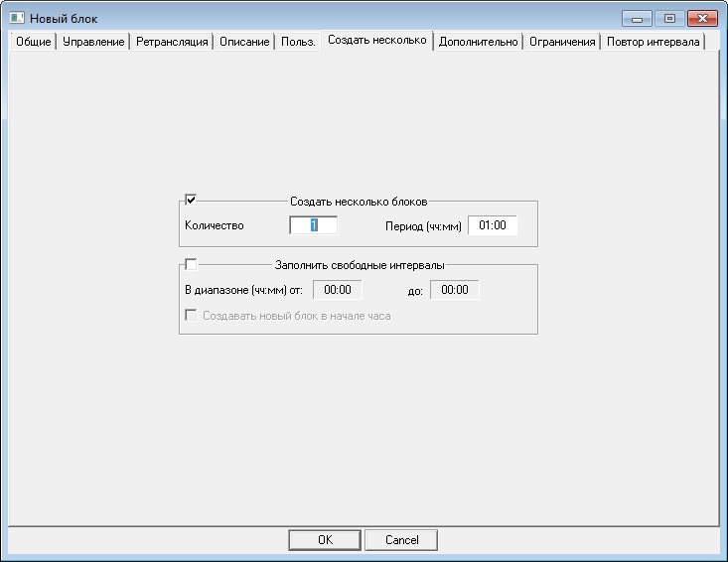Screen dimensions: 728x562
Task: Open the Ограничения tab
Action: pos(562,42)
